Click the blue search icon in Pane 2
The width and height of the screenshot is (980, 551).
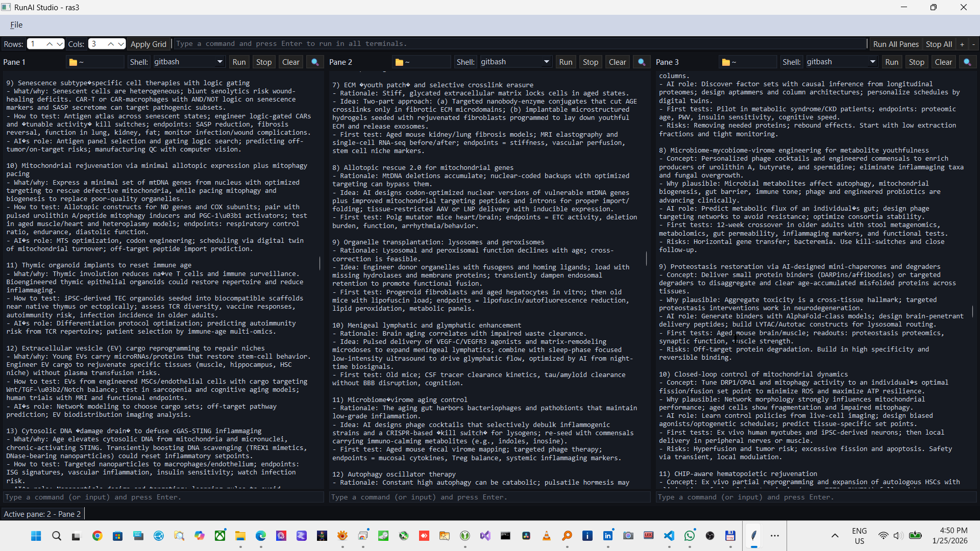click(x=641, y=62)
